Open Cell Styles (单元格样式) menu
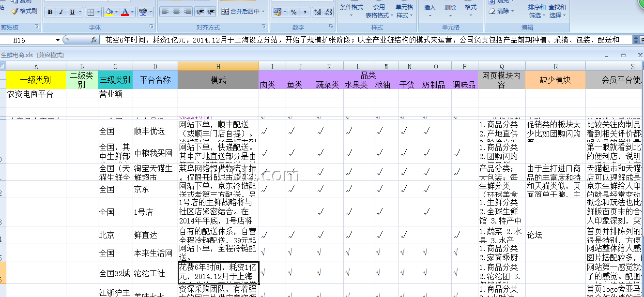This screenshot has width=644, height=297. pos(404,11)
